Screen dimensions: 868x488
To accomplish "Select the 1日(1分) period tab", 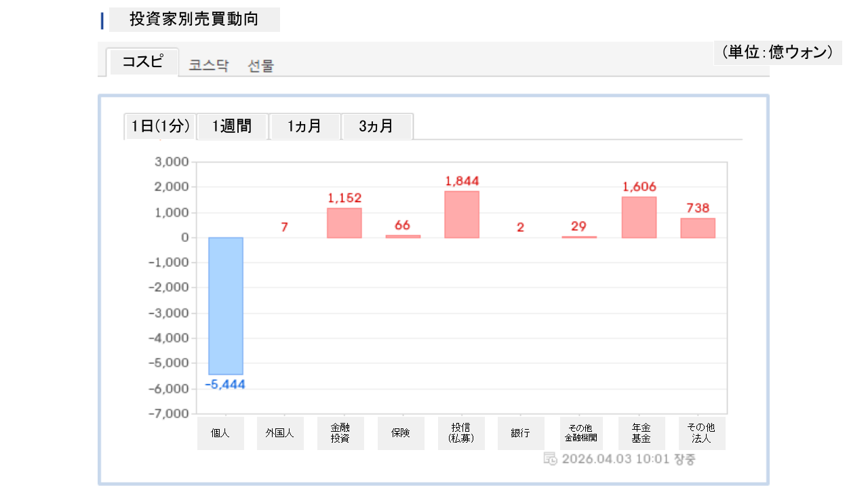I will (160, 126).
